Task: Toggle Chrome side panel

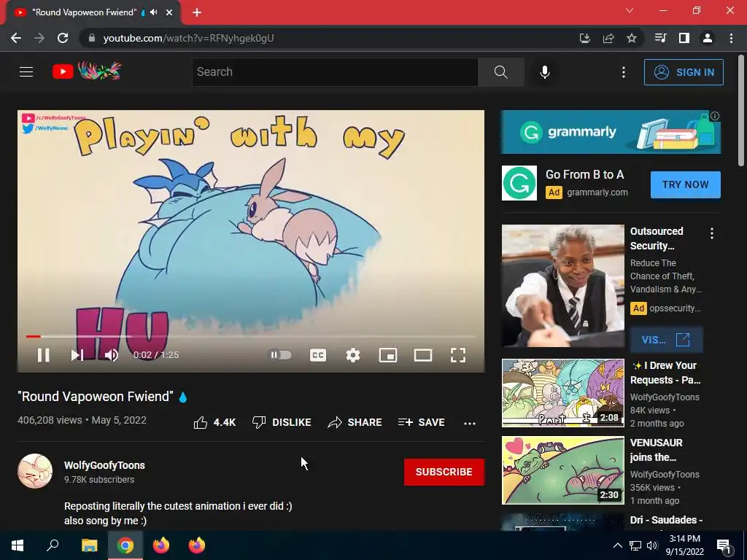Action: 684,38
